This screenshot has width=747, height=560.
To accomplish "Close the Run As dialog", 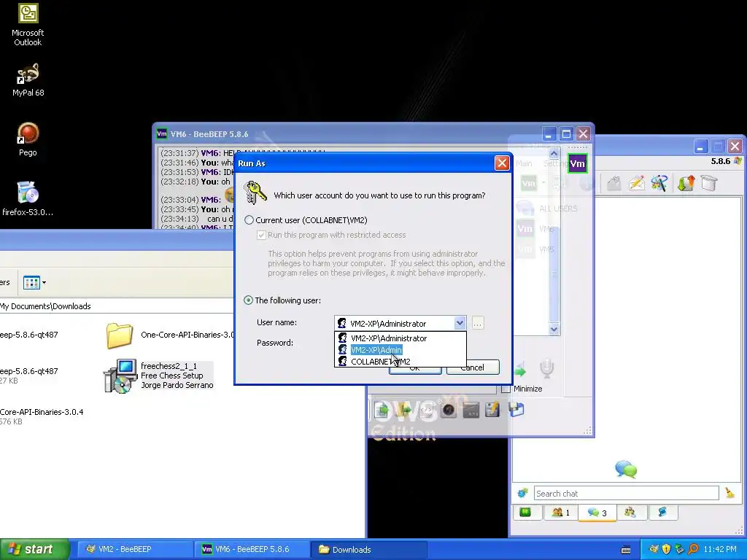I will coord(502,163).
